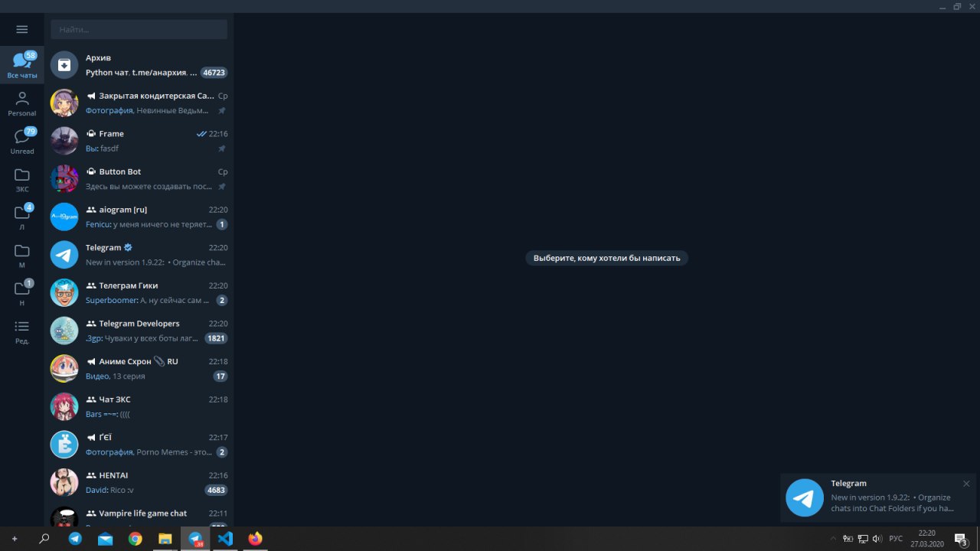Open the Telegram Developers group avatar

click(x=64, y=331)
